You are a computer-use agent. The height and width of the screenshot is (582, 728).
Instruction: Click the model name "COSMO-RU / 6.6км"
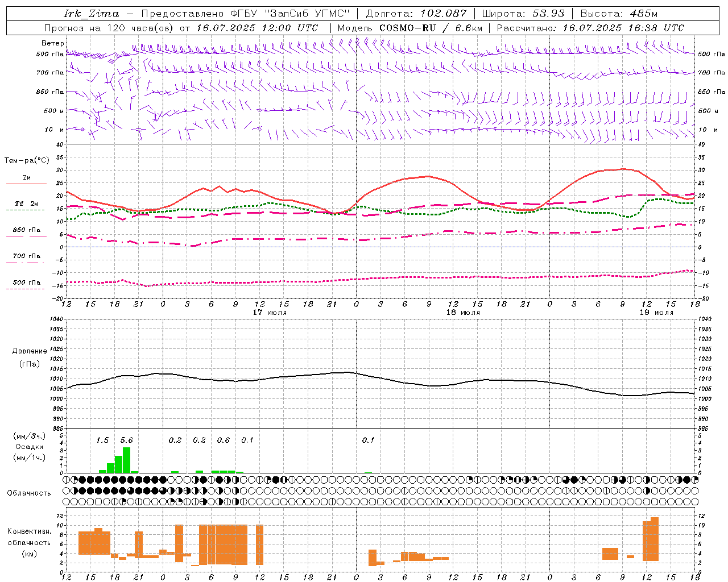431,28
